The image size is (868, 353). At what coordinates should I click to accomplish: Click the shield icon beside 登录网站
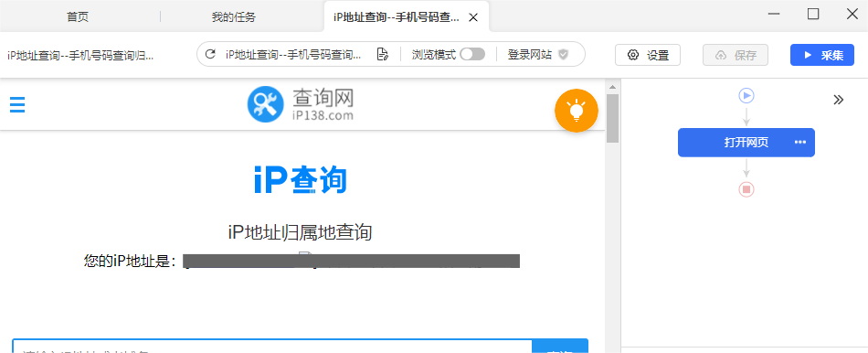(564, 54)
